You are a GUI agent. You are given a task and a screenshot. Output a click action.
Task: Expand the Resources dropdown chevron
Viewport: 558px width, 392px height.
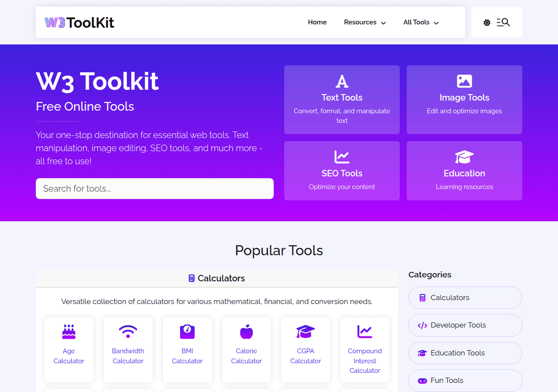pyautogui.click(x=383, y=23)
